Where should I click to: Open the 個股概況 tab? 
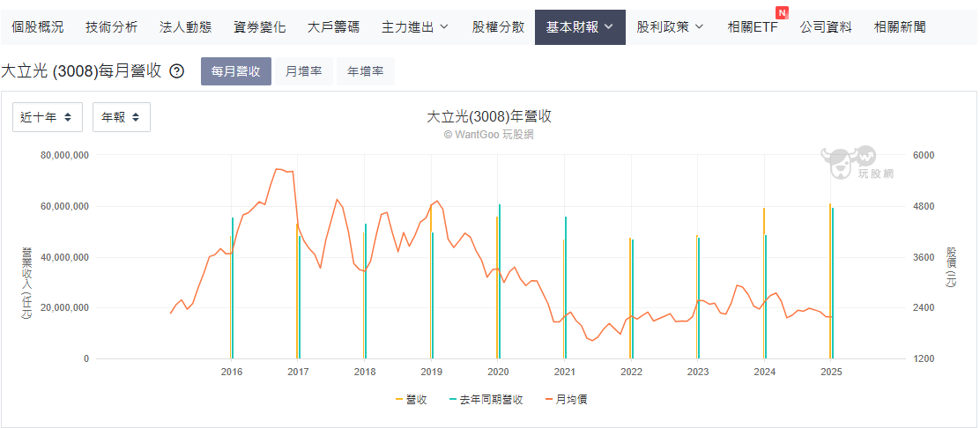point(38,27)
